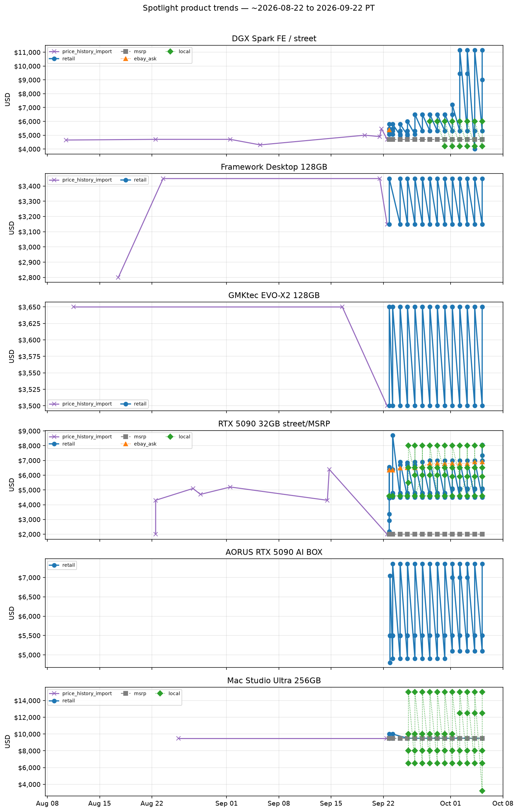This screenshot has width=518, height=812.
Task: Click first purple X marker in GMKtec chart
Action: 74,307
